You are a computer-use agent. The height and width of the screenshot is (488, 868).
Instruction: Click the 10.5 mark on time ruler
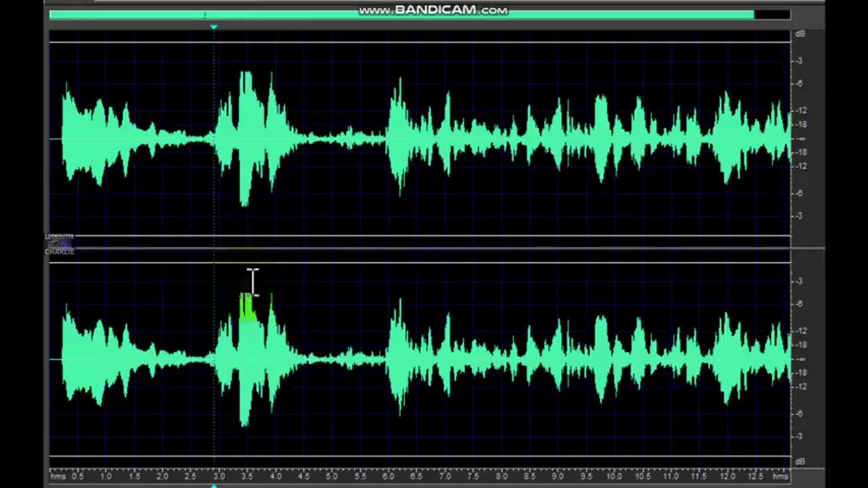643,476
